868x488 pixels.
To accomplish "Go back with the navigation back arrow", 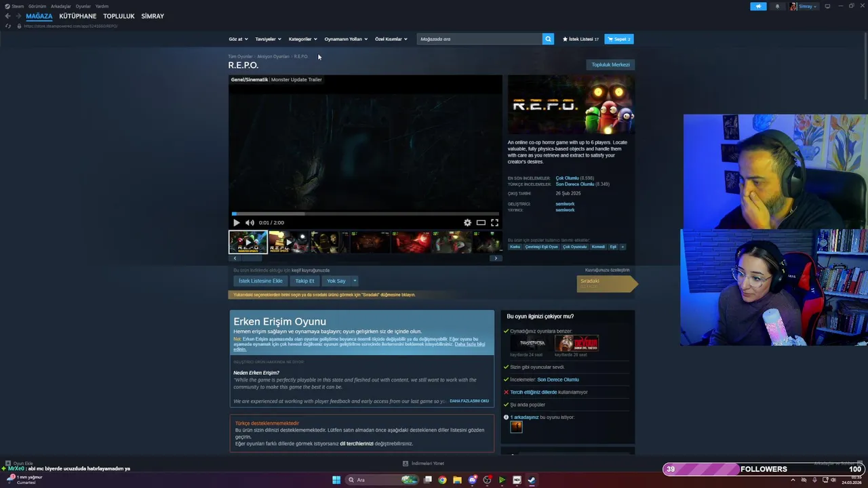I will [7, 16].
